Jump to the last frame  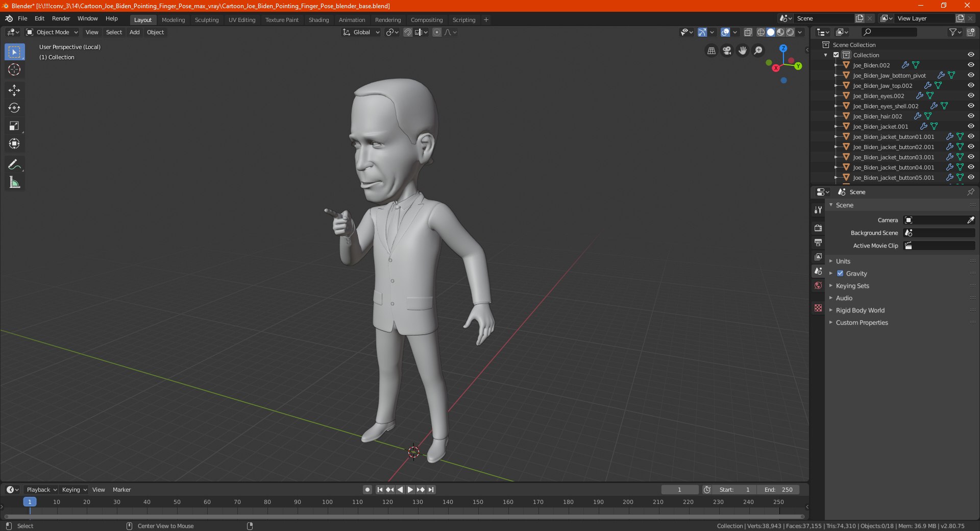pyautogui.click(x=431, y=490)
